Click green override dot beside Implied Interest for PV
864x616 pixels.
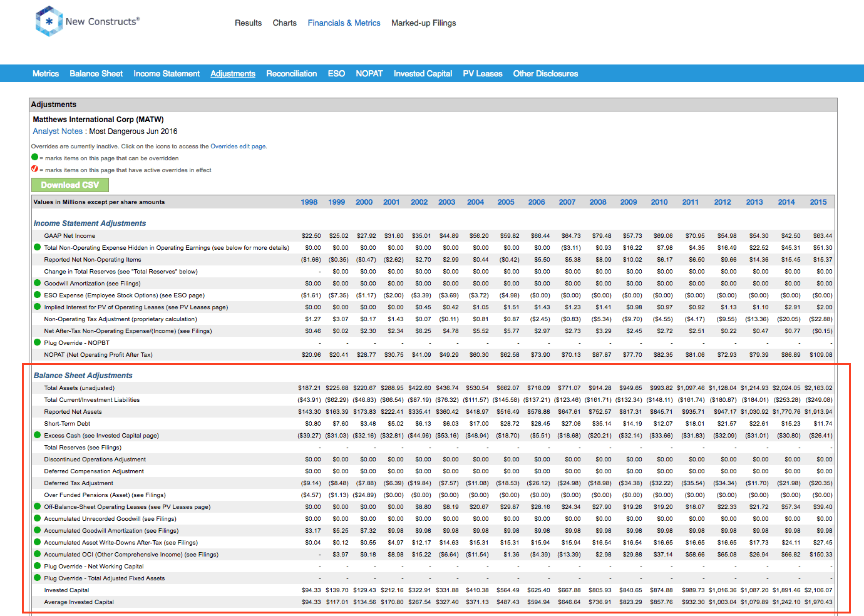[37, 307]
